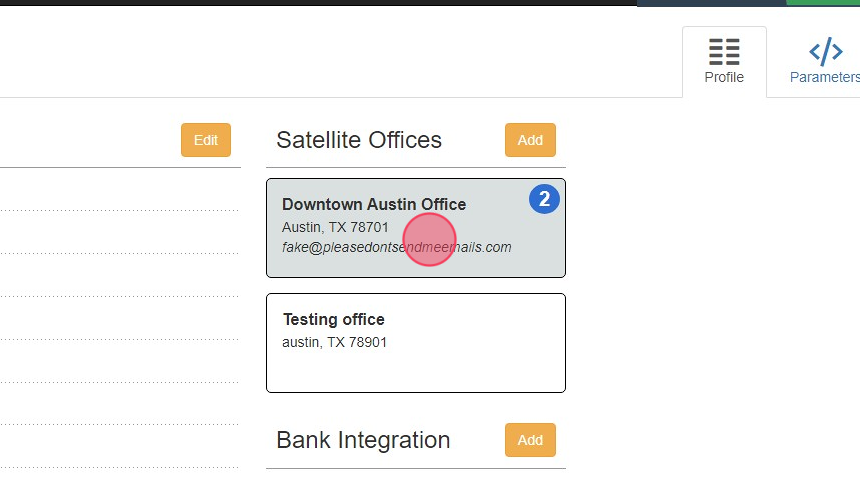Screen dimensions: 860x481
Task: Click the 'austin, TX 78901' address
Action: coord(335,342)
